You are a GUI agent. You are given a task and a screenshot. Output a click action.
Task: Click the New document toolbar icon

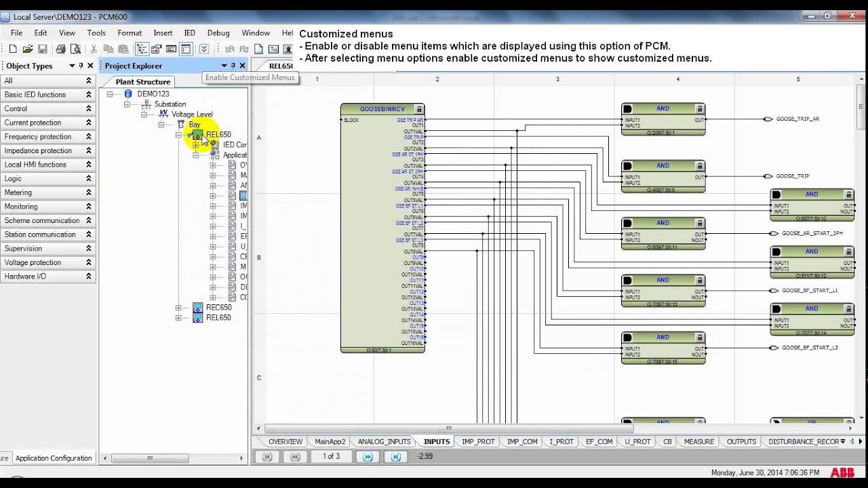click(x=13, y=49)
